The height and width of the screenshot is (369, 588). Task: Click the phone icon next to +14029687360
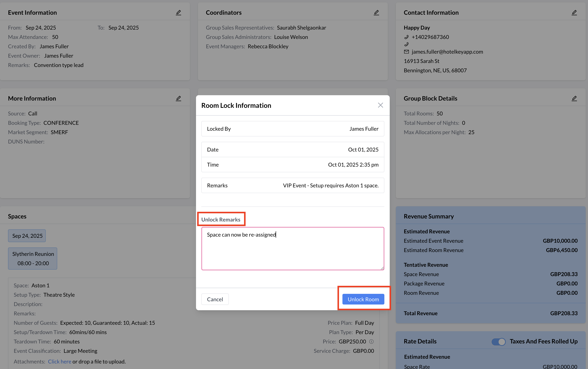click(x=406, y=37)
